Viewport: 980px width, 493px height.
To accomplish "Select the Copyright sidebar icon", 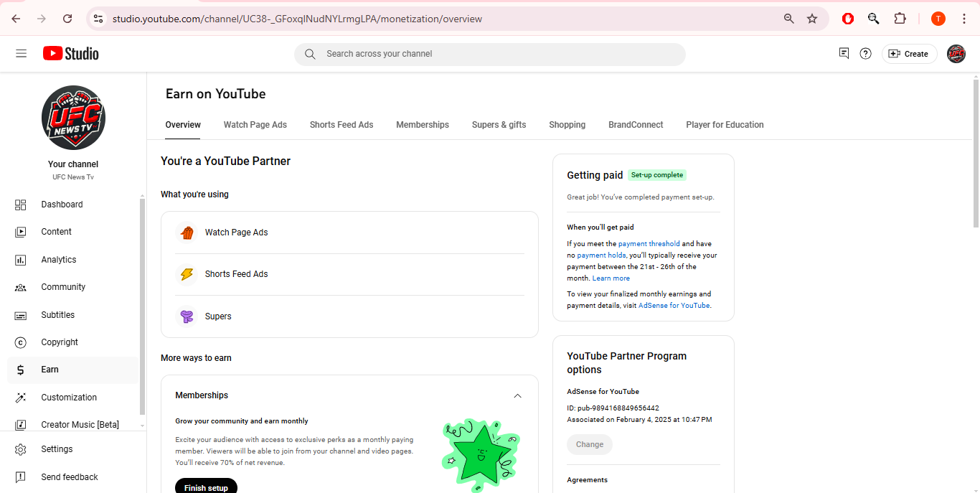I will (x=21, y=342).
